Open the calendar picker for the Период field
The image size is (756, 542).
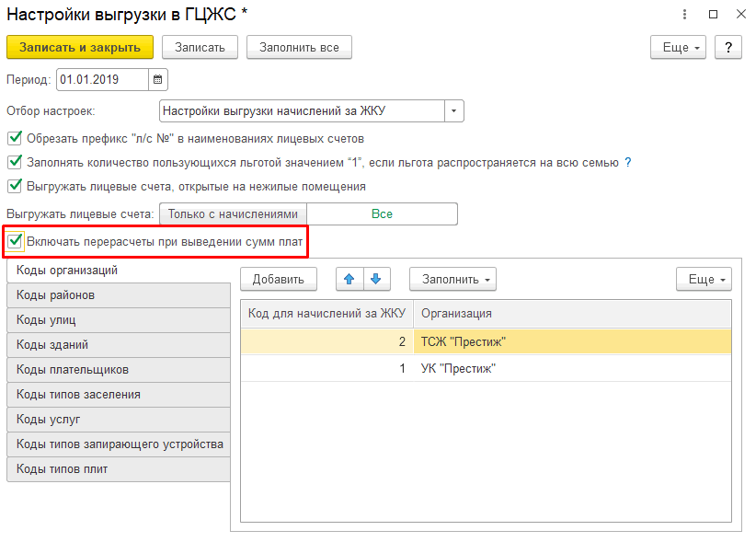(158, 80)
